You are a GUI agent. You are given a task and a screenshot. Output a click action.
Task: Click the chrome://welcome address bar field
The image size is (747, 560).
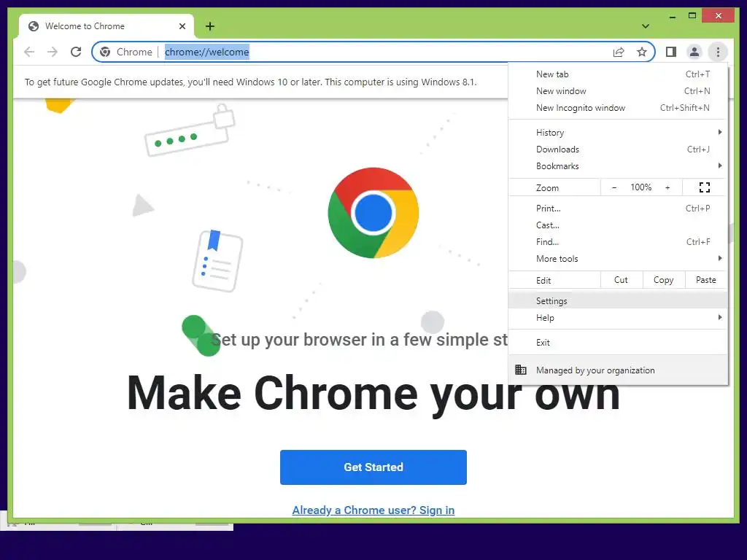pyautogui.click(x=373, y=52)
